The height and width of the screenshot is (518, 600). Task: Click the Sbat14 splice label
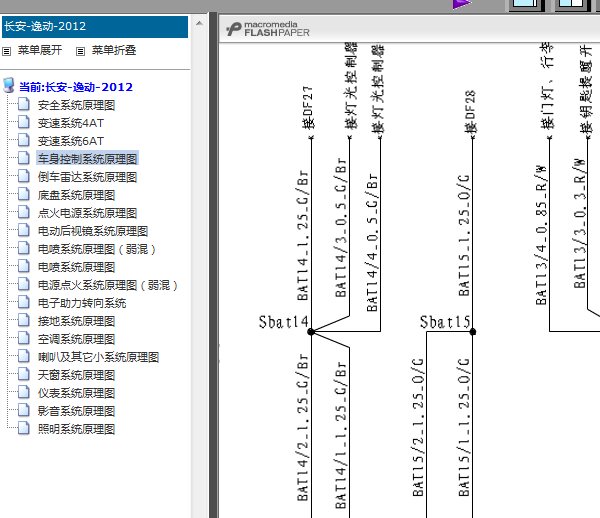(x=283, y=322)
